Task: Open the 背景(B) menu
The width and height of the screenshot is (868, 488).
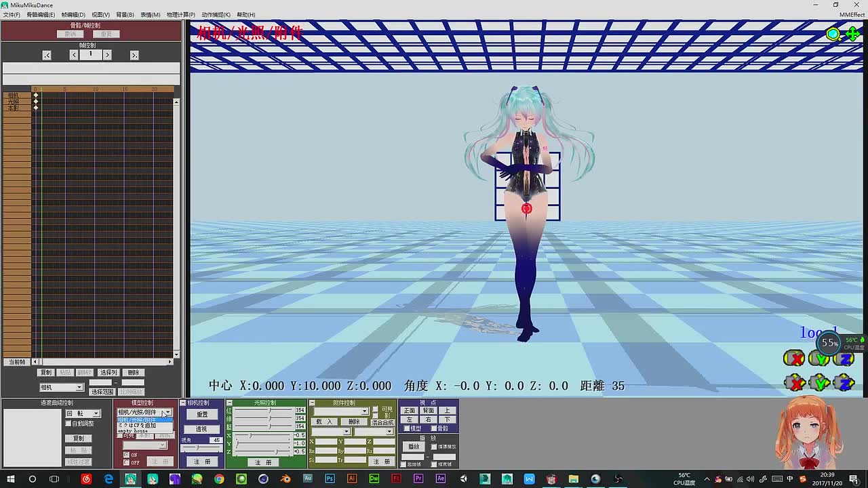Action: [x=125, y=14]
